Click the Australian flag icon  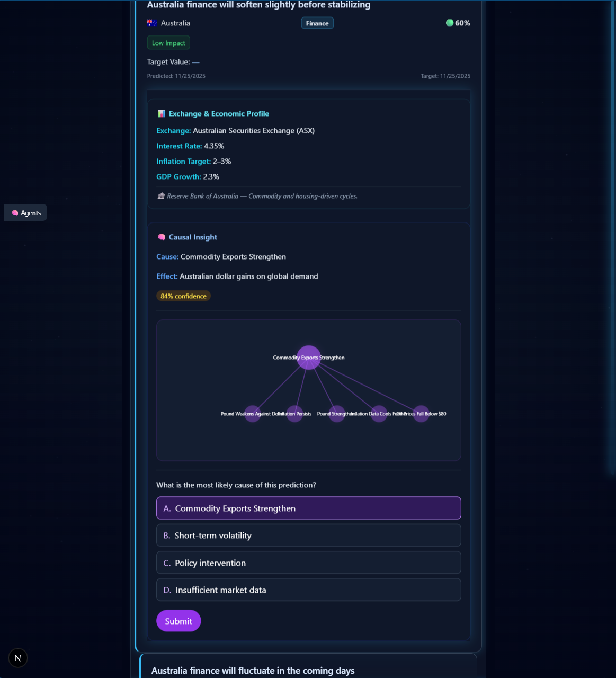point(152,23)
